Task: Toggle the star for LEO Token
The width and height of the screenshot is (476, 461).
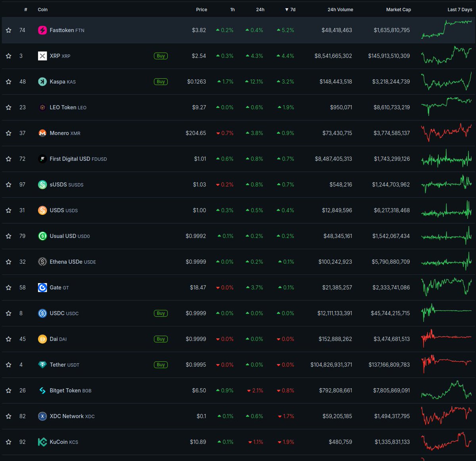Action: [x=9, y=108]
